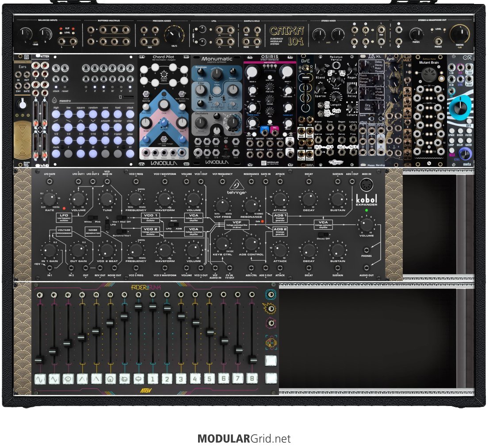Flip the Kobol Both LFO/ADS switch

[173, 224]
